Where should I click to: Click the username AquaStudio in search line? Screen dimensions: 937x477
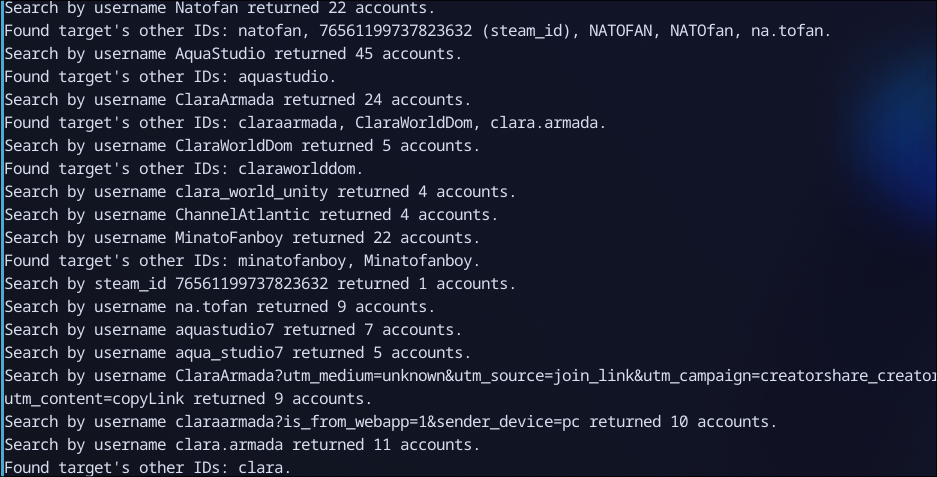click(220, 54)
